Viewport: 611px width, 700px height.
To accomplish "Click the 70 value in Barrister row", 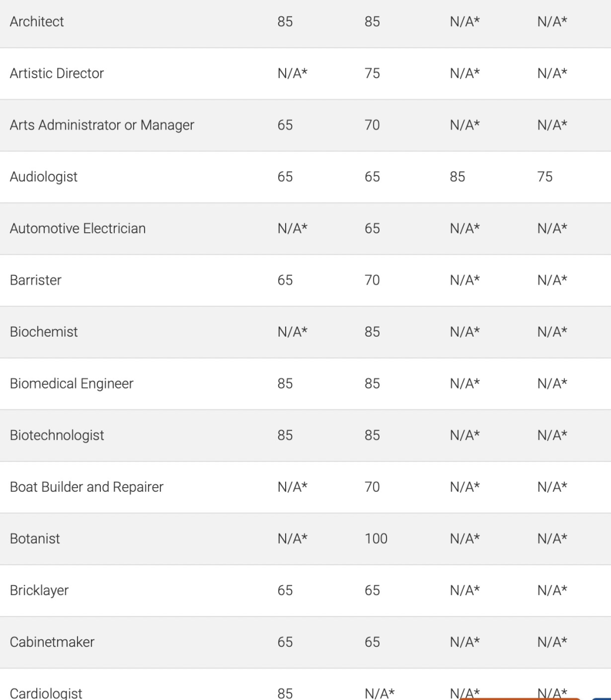I will pos(372,280).
